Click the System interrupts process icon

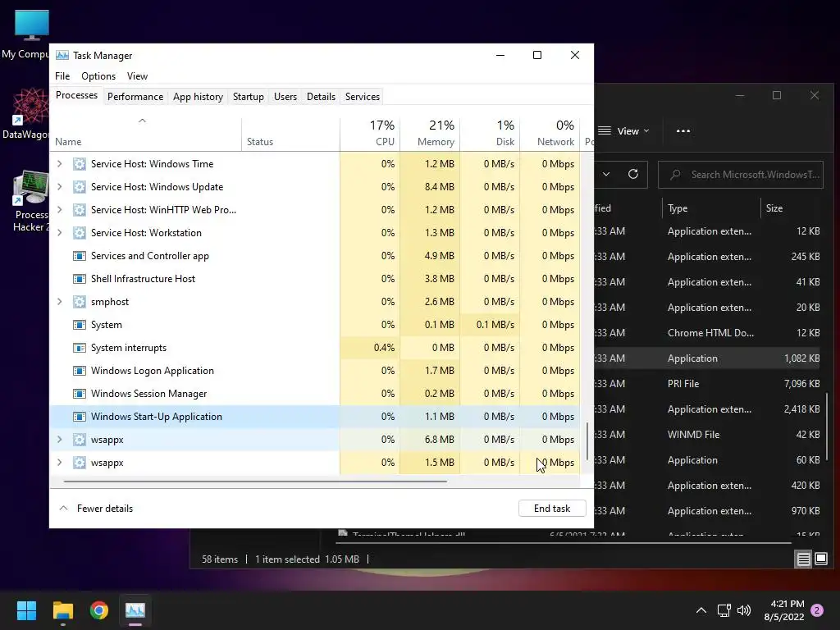tap(80, 348)
